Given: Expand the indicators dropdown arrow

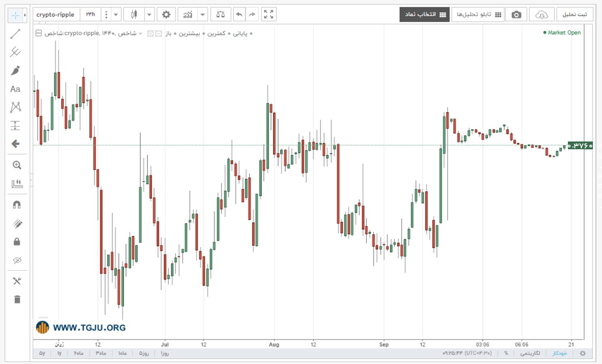Looking at the screenshot, I should click(202, 15).
